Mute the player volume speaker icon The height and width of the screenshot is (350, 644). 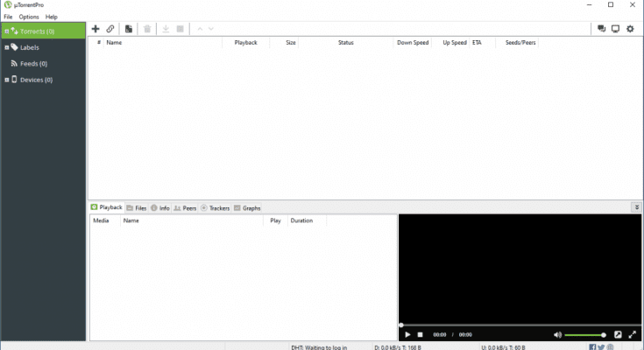point(557,334)
